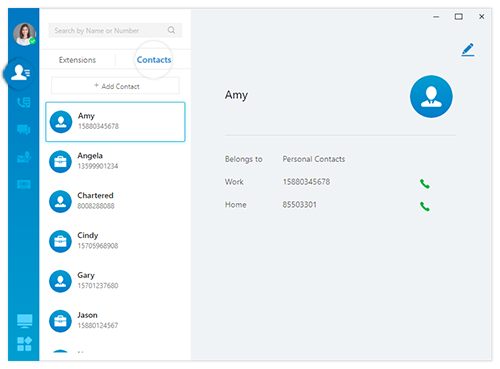This screenshot has height=369, width=500.
Task: Close the application window
Action: coord(481,17)
